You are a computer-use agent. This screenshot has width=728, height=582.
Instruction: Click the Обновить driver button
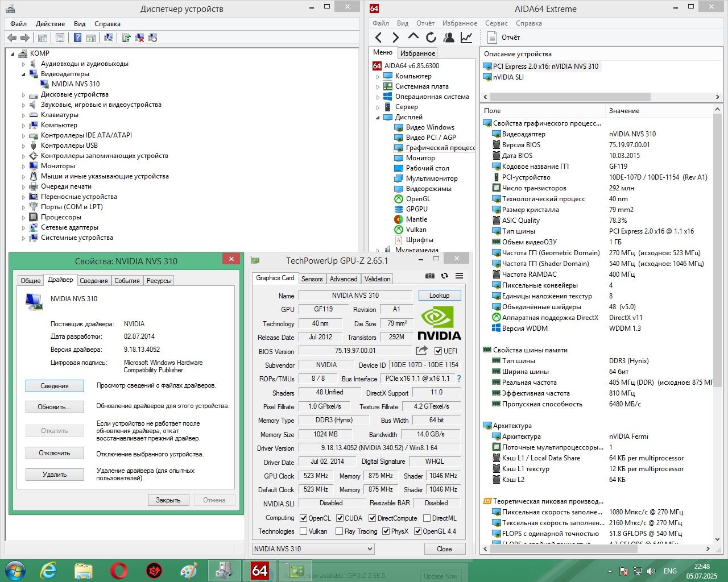[x=55, y=407]
